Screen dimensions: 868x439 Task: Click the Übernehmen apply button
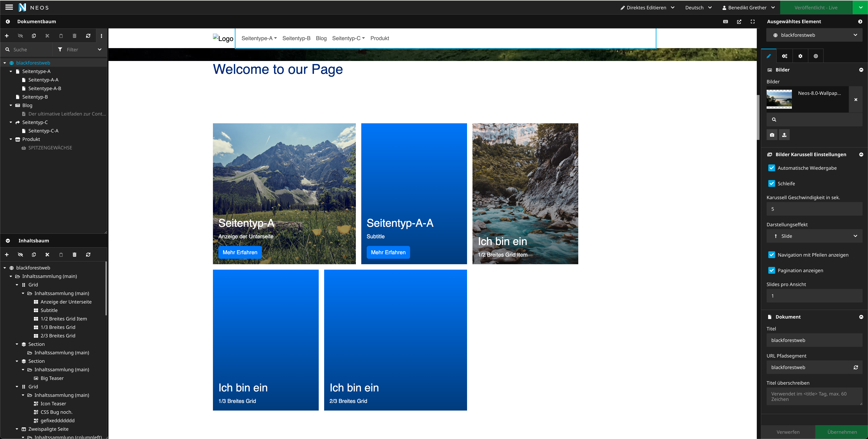(841, 432)
